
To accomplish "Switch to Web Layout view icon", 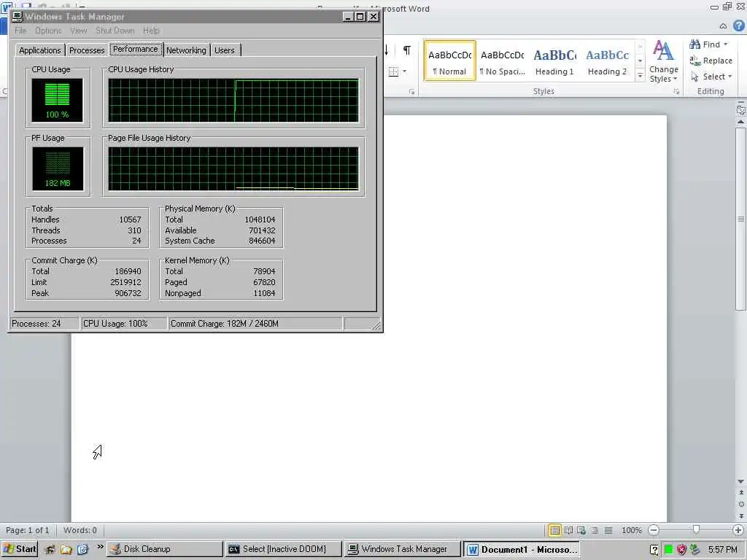I will click(x=581, y=530).
